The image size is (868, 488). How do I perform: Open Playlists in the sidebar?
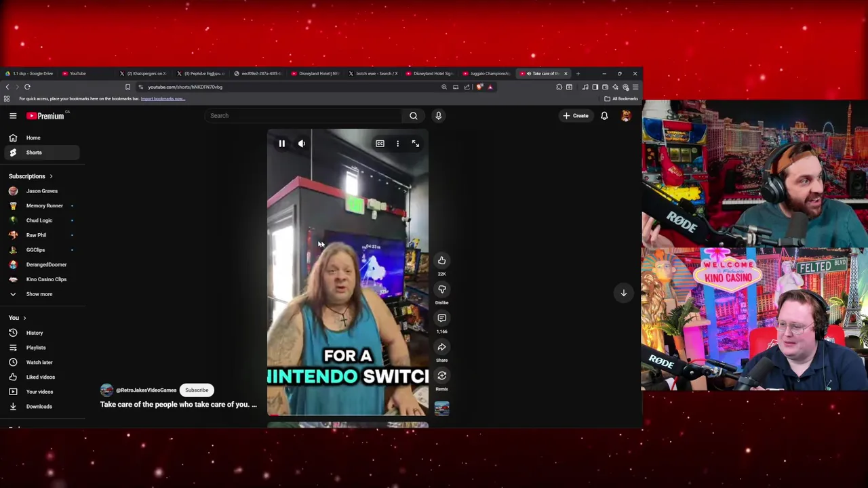pyautogui.click(x=41, y=348)
